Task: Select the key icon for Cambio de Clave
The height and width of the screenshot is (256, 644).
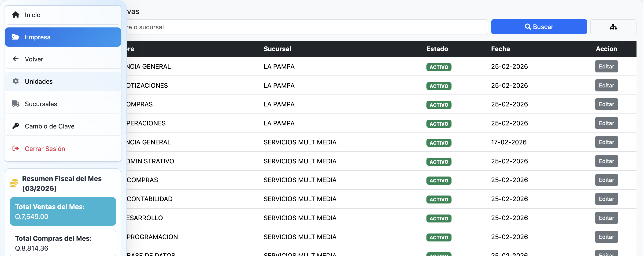Action: (x=15, y=126)
